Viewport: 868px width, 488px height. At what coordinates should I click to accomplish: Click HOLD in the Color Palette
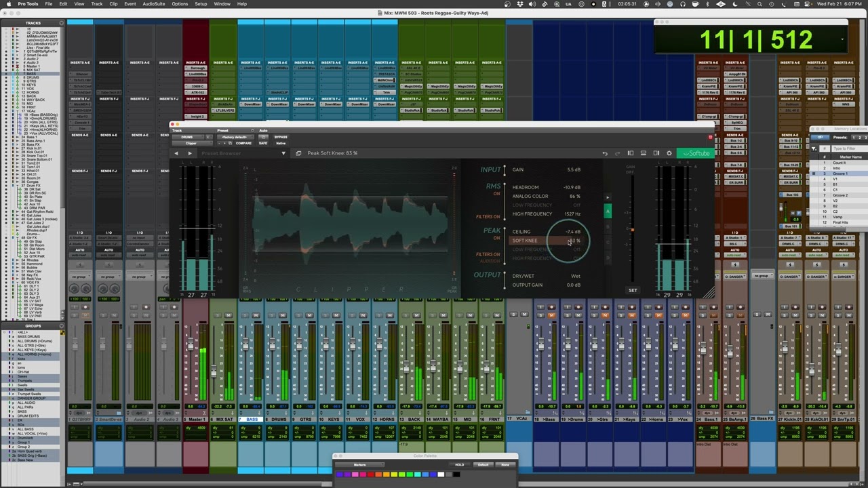click(x=460, y=465)
